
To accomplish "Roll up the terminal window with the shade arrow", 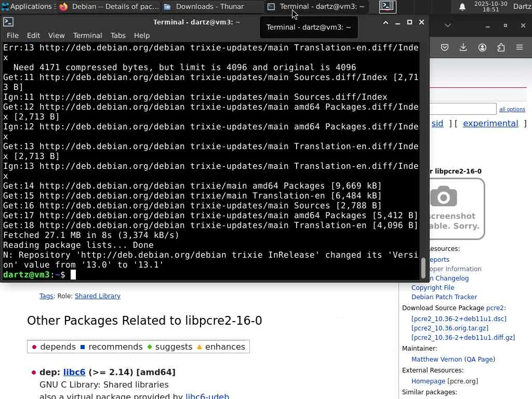I will (x=385, y=22).
